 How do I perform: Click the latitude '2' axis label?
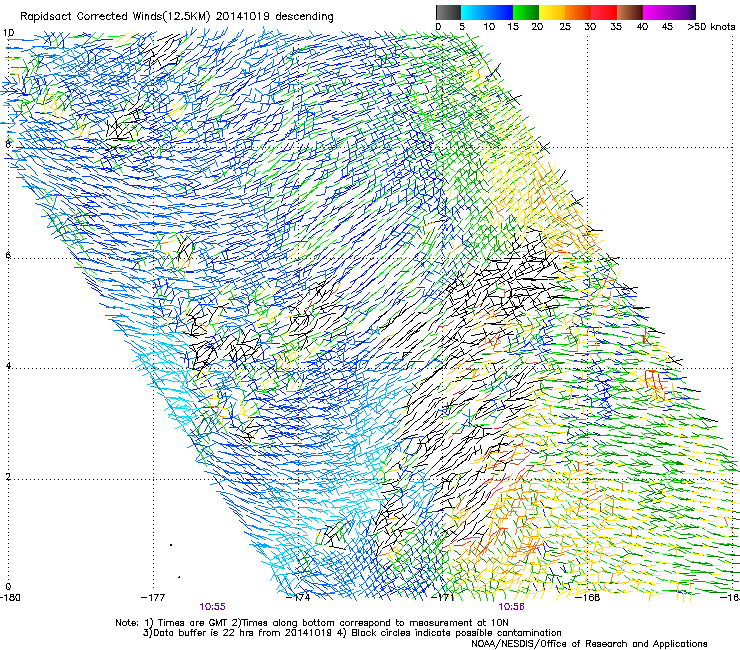8,477
